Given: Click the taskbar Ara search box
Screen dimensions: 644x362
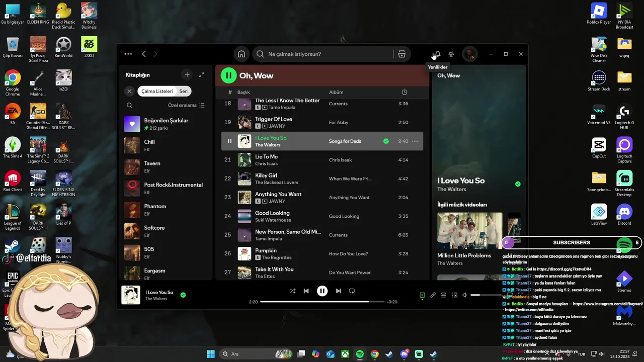Looking at the screenshot, I should (257, 354).
